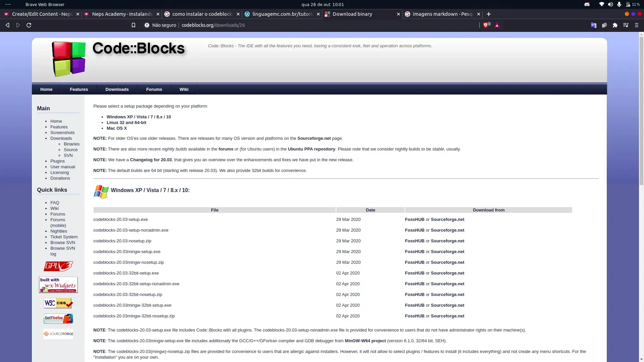Click the Brave Rewards triangle icon
644x362 pixels.
tap(497, 25)
